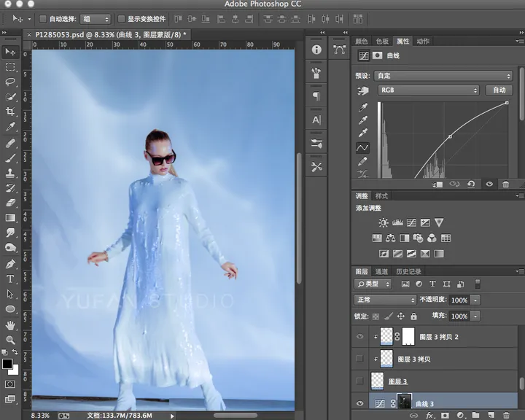Open the layer filter 类型 dropdown
This screenshot has width=525, height=420.
coord(373,284)
